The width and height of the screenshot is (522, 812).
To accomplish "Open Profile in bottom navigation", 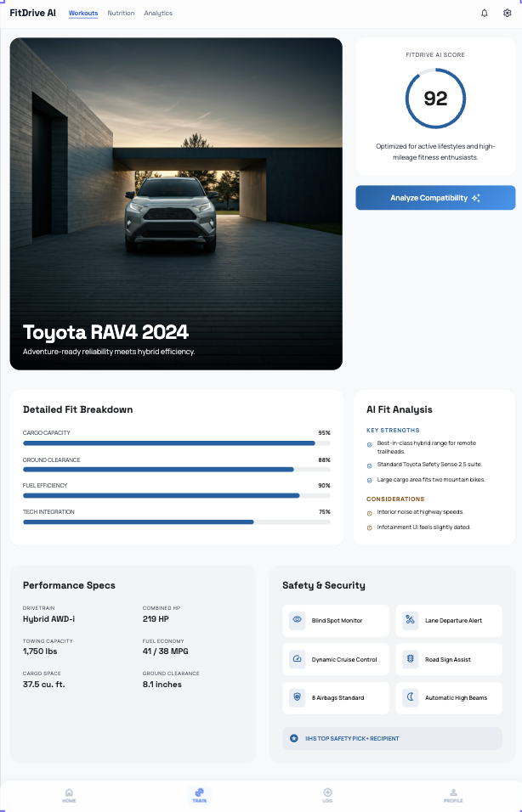I will pos(453,795).
